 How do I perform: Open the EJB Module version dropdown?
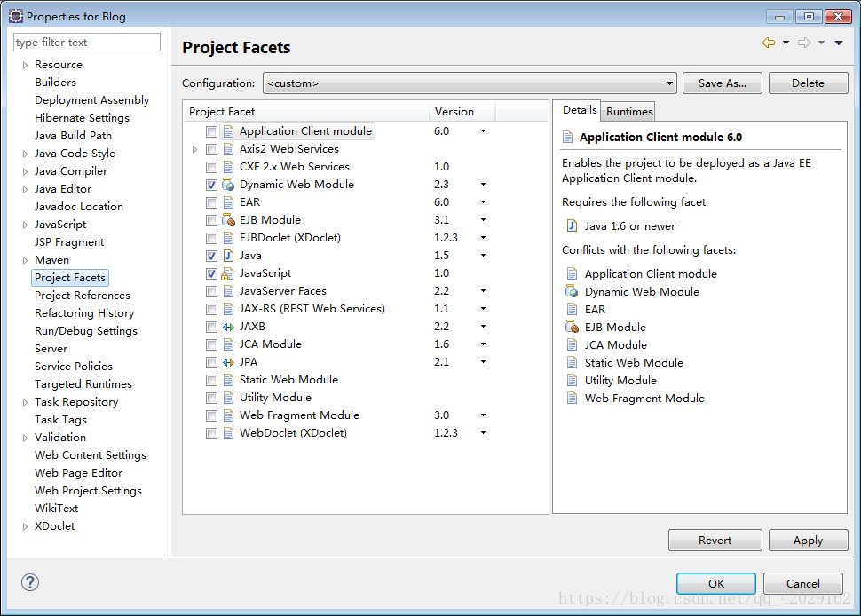[x=483, y=219]
